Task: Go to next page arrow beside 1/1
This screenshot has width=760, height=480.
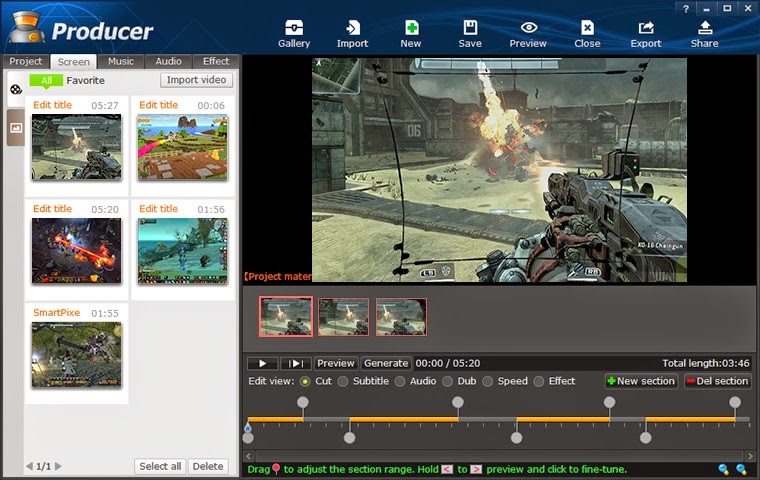Action: [x=58, y=466]
